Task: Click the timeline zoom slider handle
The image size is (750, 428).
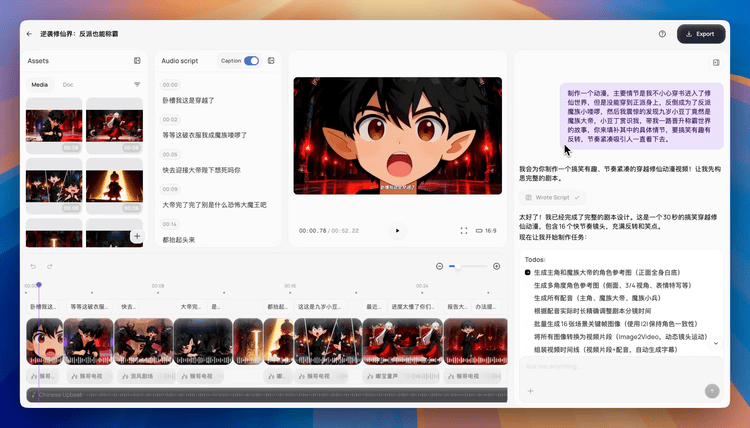Action: [x=457, y=266]
